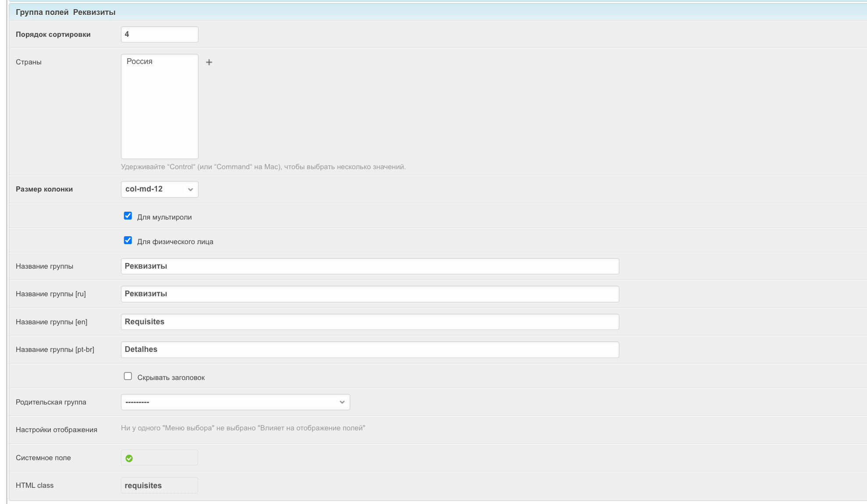Focus the Название группы text field
Screen dimensions: 867x504
370,266
